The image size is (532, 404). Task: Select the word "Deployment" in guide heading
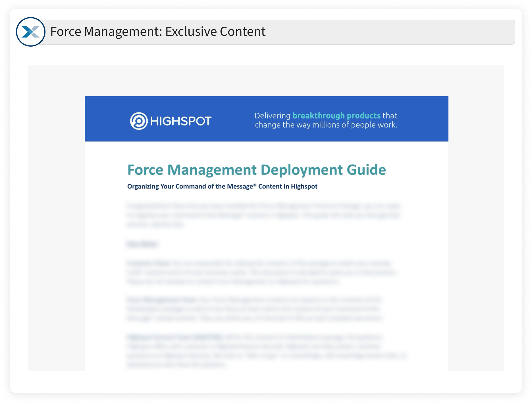[302, 170]
